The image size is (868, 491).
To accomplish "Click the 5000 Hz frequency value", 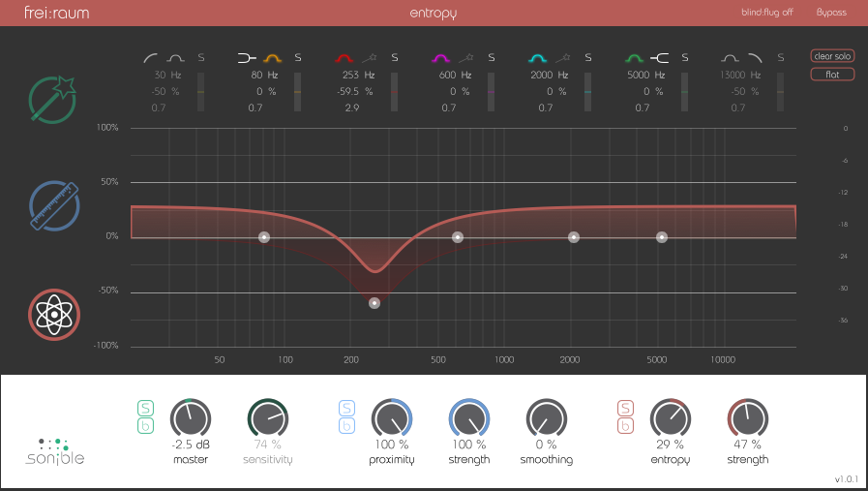I will 646,75.
